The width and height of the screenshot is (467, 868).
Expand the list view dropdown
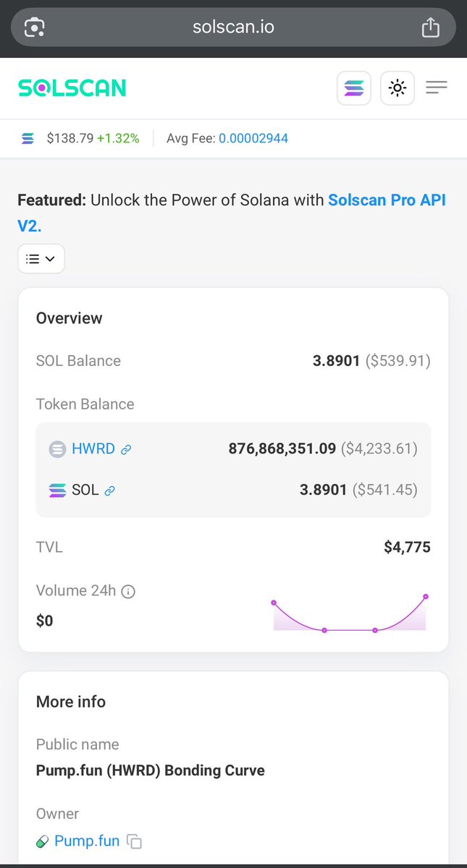(41, 259)
